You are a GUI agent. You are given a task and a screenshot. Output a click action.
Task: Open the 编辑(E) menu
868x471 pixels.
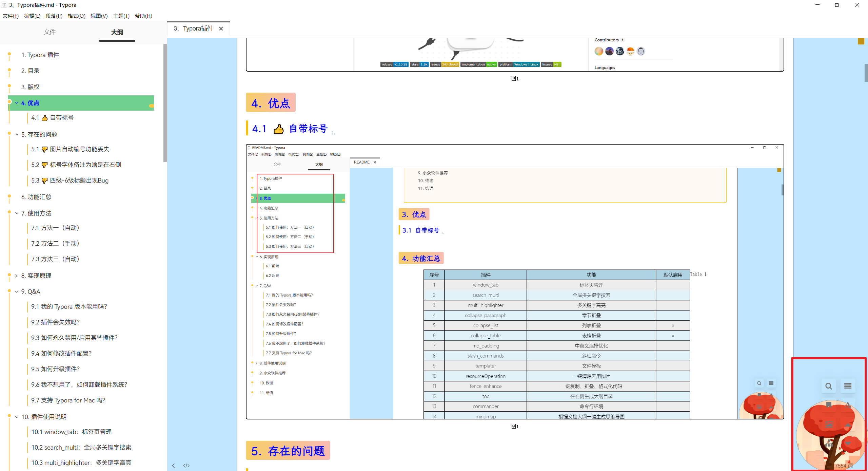point(32,16)
